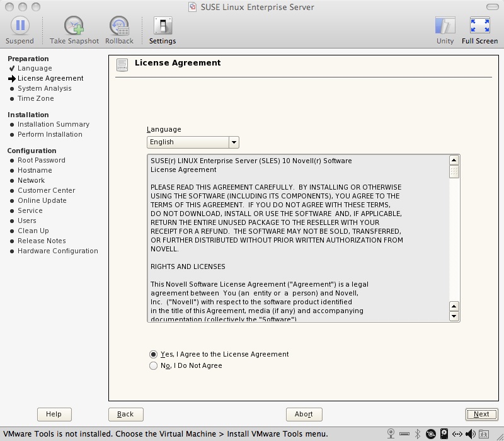
Task: Proceed with the Next button
Action: [x=481, y=415]
